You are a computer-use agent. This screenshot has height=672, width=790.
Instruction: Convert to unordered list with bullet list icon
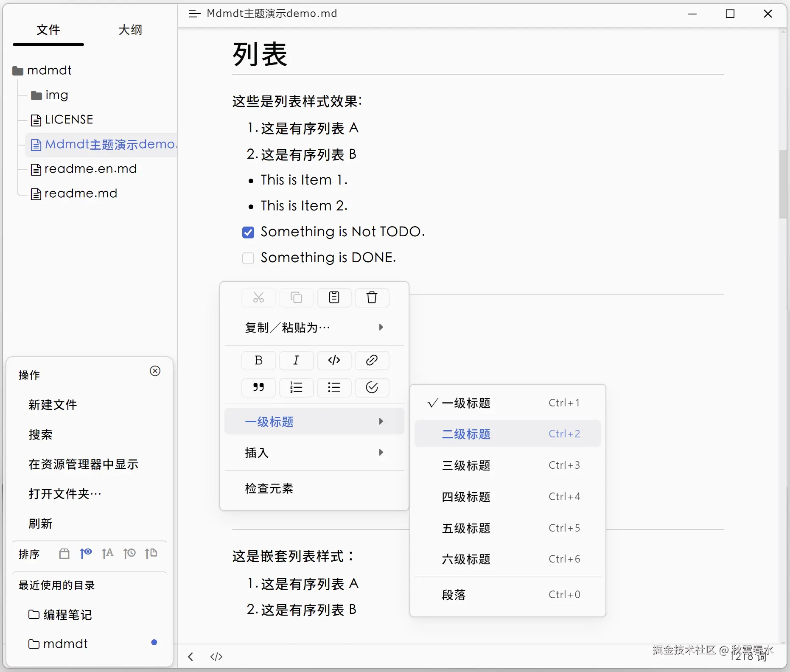tap(334, 387)
